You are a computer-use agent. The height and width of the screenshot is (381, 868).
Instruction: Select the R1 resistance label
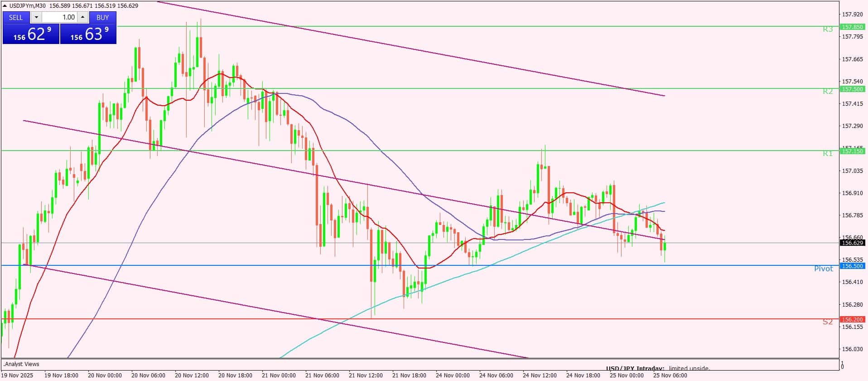828,154
